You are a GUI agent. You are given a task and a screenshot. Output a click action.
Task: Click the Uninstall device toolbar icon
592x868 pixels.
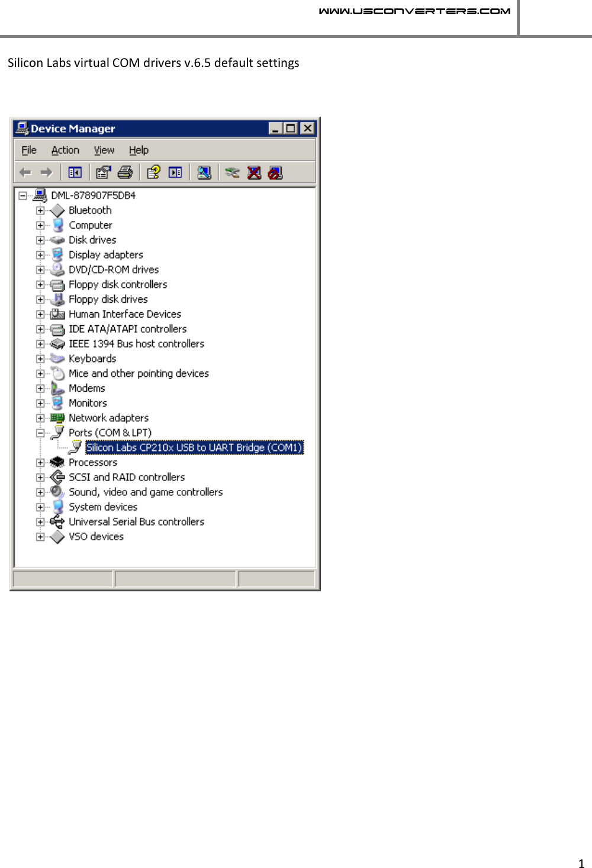[253, 172]
